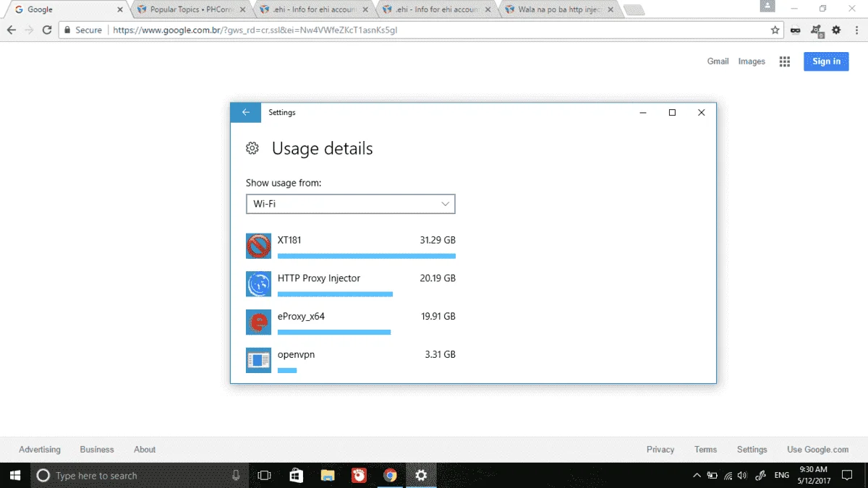Click the Type here to search box
Image resolution: width=868 pixels, height=488 pixels.
(140, 476)
